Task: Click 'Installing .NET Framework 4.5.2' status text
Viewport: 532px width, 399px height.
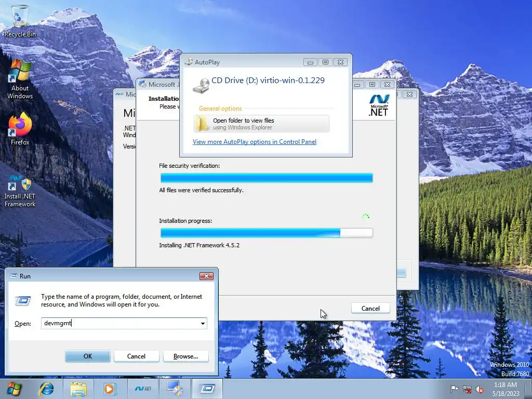Action: (x=199, y=245)
